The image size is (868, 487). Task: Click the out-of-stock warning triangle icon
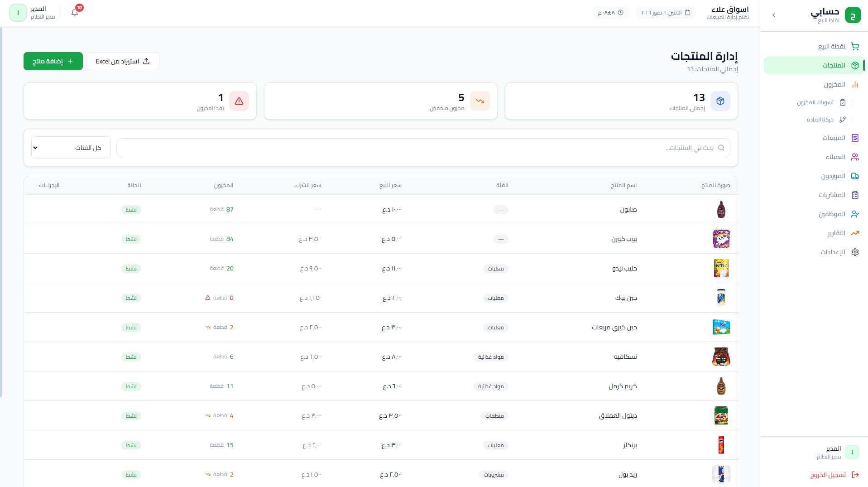pos(239,101)
